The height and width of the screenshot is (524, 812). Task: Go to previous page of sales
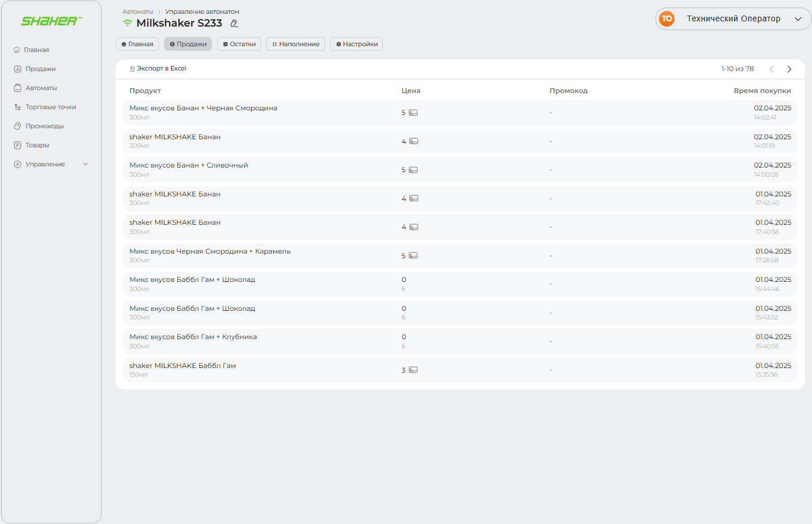[x=772, y=69]
